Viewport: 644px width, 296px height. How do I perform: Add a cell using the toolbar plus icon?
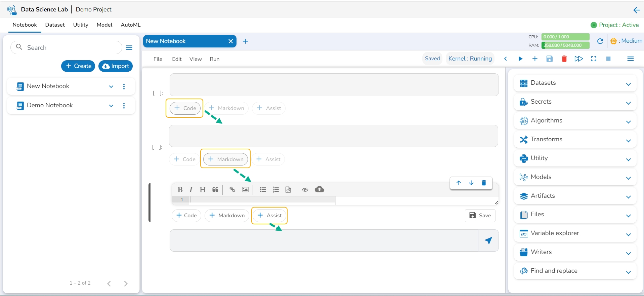point(535,59)
